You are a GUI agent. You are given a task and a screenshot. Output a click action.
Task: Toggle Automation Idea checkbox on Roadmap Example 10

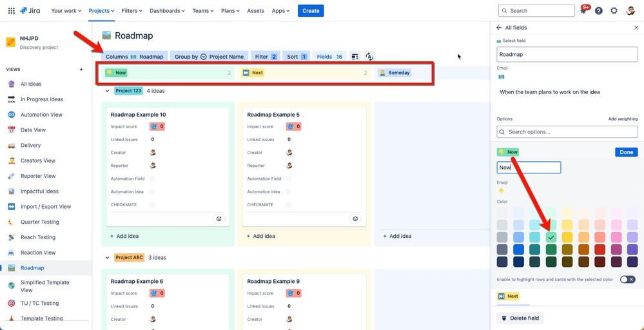(x=152, y=191)
